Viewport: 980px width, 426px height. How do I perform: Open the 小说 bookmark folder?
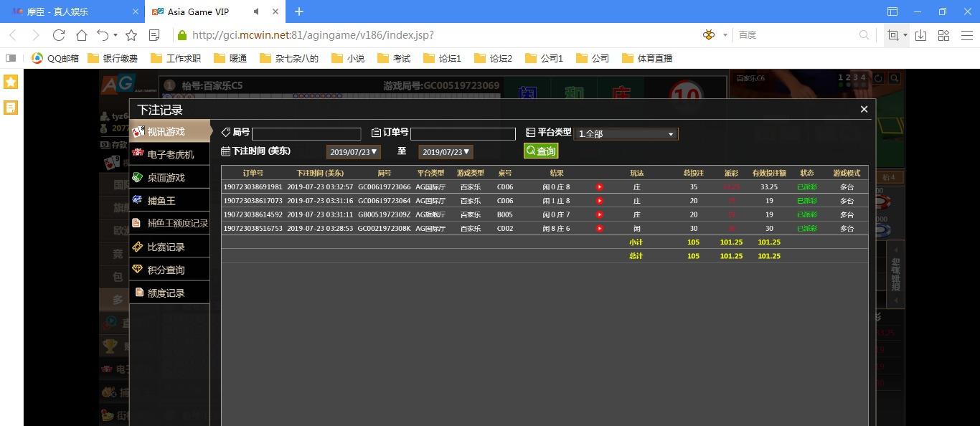(x=348, y=58)
